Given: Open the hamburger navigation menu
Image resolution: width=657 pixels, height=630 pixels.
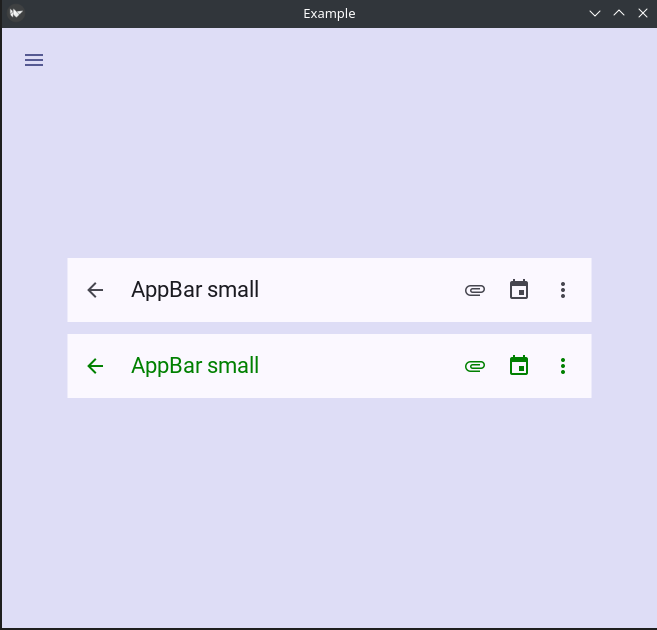Looking at the screenshot, I should pos(34,60).
